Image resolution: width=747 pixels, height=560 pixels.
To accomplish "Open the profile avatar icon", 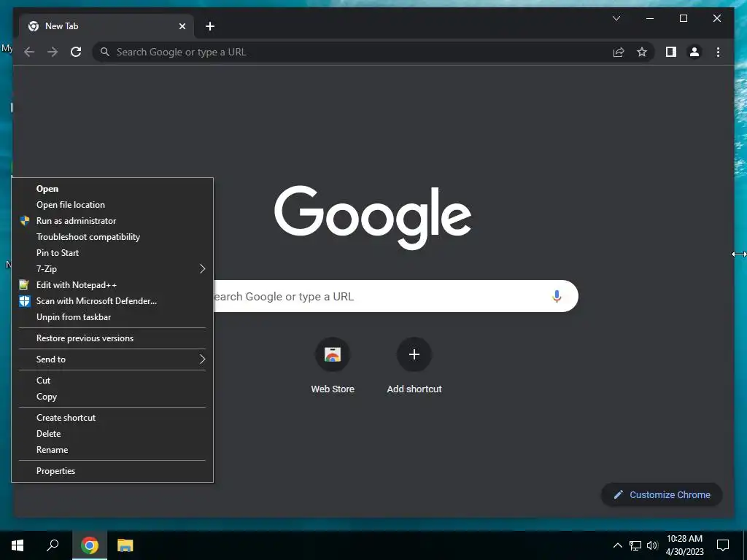I will click(x=694, y=52).
